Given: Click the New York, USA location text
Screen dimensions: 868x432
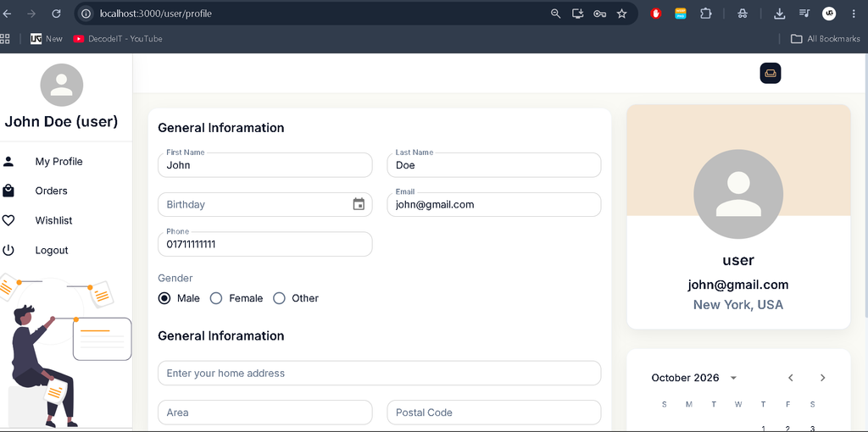Looking at the screenshot, I should (738, 305).
